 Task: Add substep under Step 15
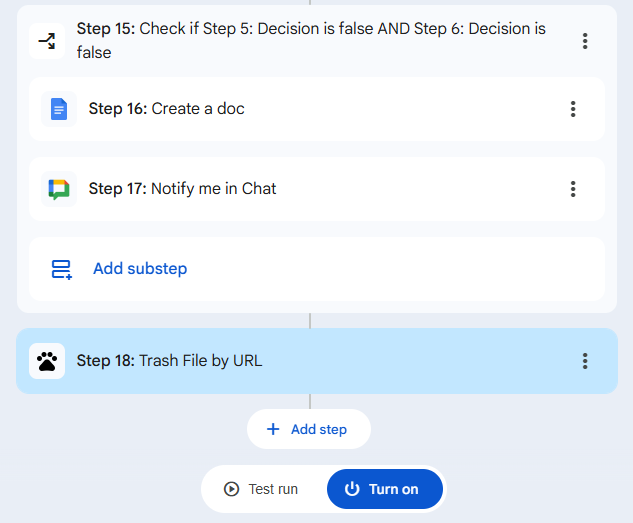coord(139,269)
